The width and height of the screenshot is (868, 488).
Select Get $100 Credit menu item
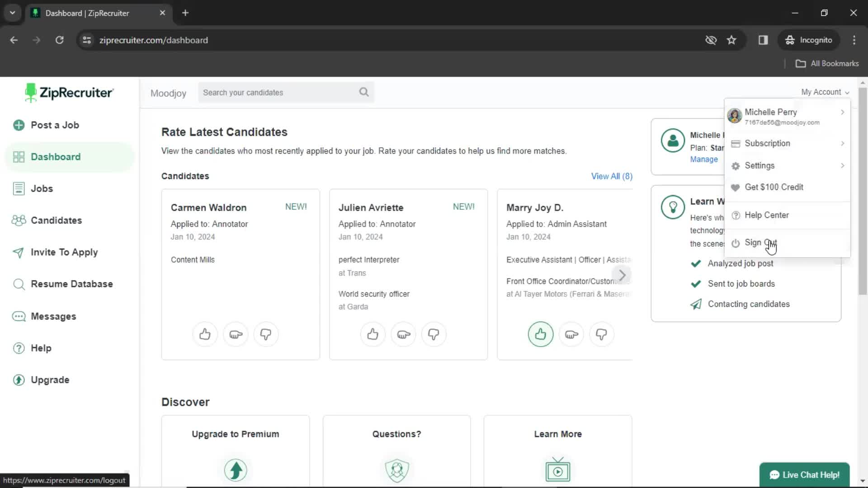coord(787,187)
